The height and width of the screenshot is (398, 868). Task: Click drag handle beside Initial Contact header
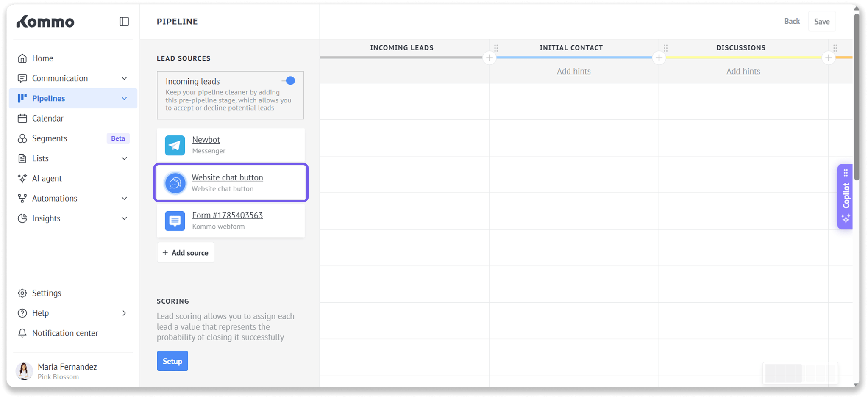point(496,48)
